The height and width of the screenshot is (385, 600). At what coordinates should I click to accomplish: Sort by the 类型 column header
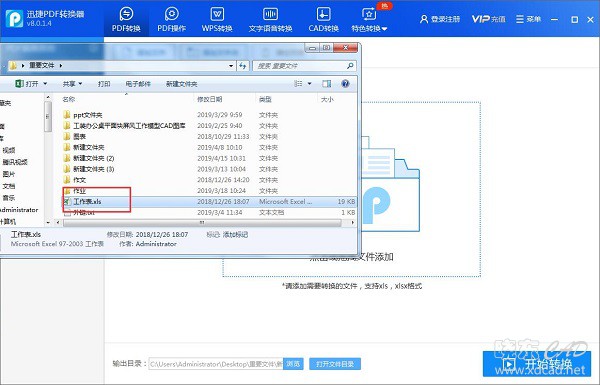click(265, 99)
